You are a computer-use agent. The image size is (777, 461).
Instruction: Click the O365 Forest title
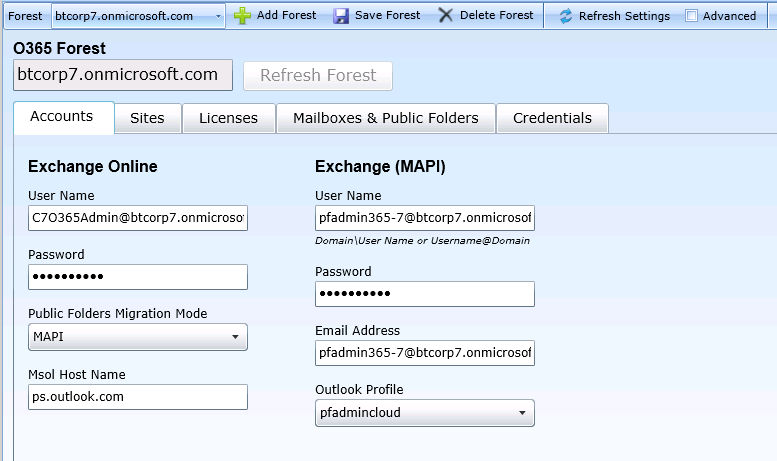tap(59, 49)
